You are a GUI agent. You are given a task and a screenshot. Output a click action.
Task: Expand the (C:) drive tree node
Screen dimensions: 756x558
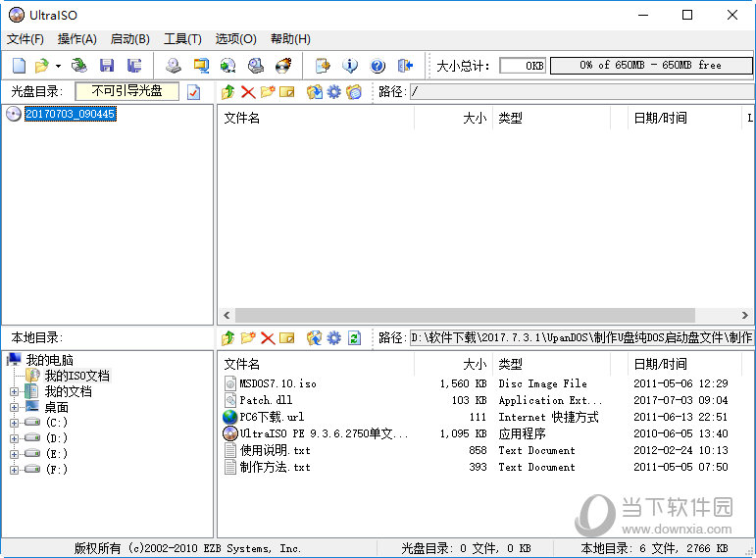[14, 423]
